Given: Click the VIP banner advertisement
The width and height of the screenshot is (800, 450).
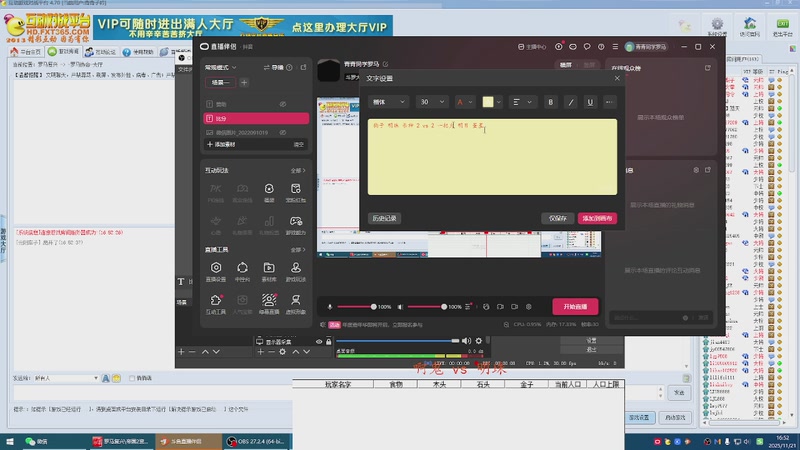Looking at the screenshot, I should pyautogui.click(x=243, y=27).
